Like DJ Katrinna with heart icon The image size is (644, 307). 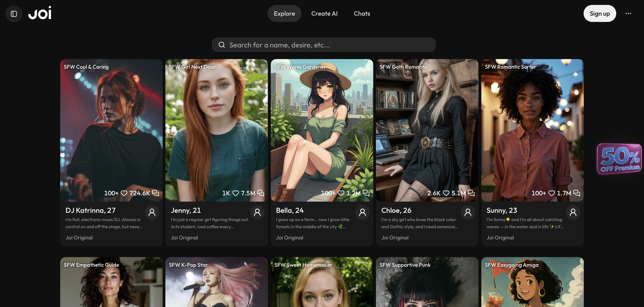tap(124, 193)
